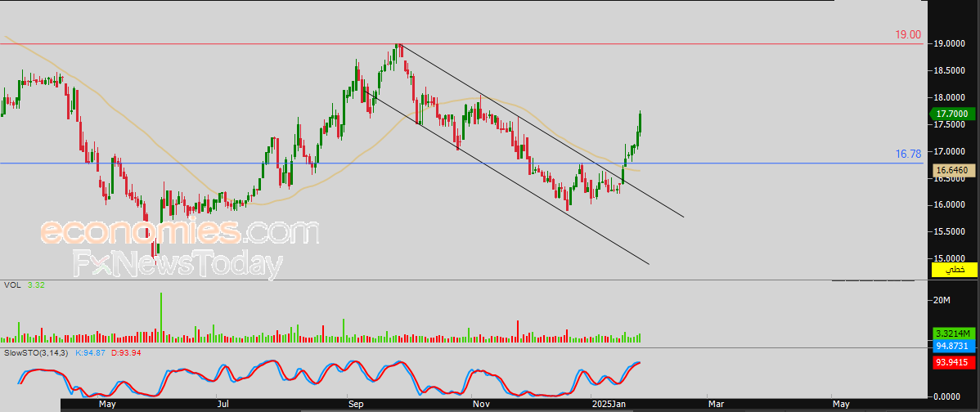
Task: Click the VOL indicator label
Action: 11,284
